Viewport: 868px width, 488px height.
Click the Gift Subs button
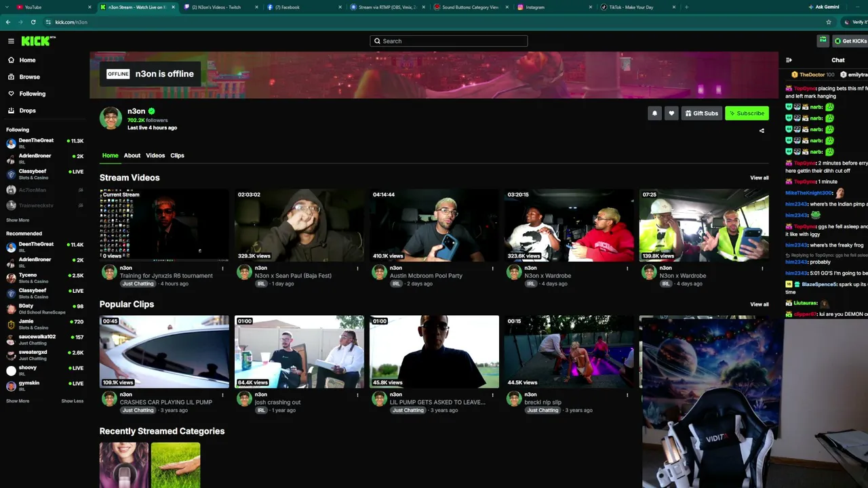[x=701, y=113]
